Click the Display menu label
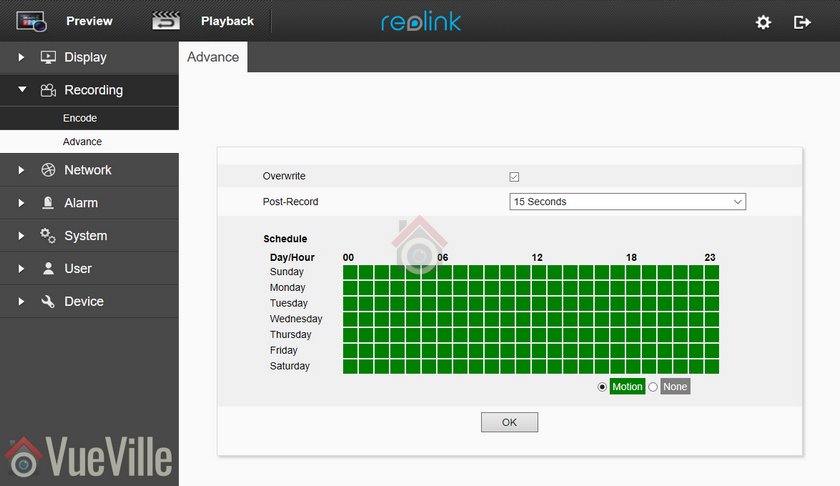 pos(85,57)
